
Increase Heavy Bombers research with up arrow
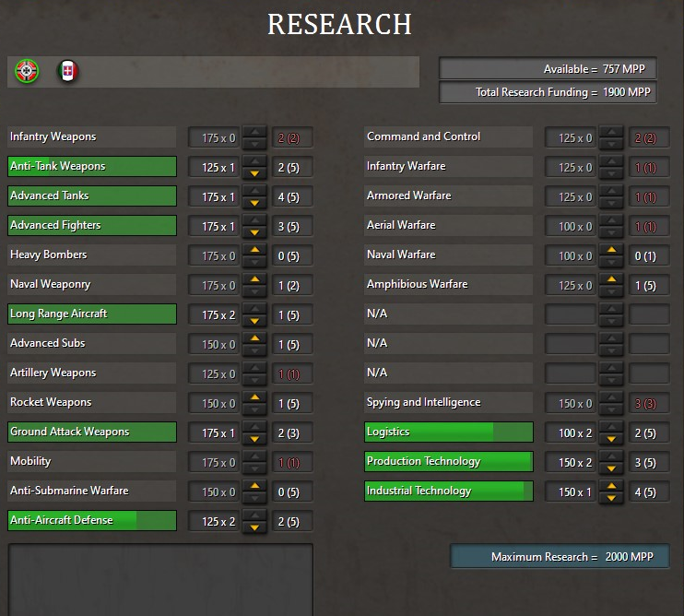(254, 250)
